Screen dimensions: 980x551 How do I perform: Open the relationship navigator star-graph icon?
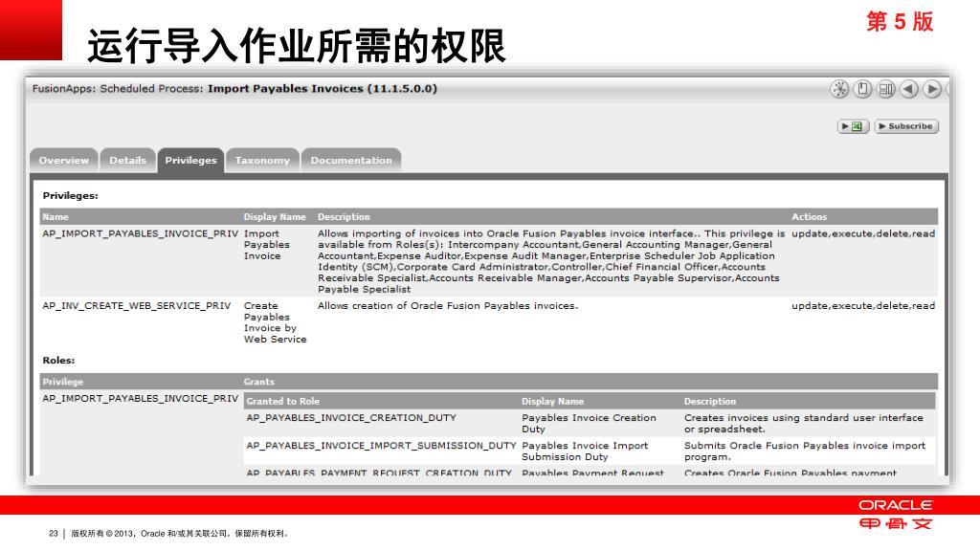(839, 89)
